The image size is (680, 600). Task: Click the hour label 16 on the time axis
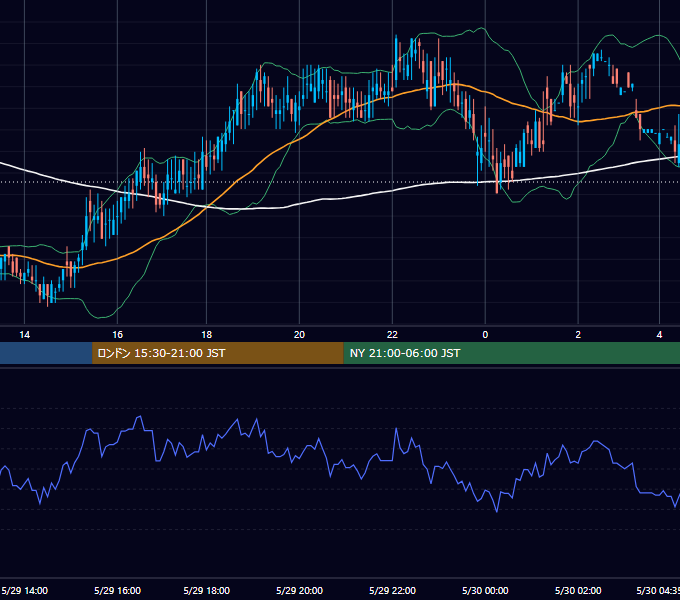coord(118,335)
